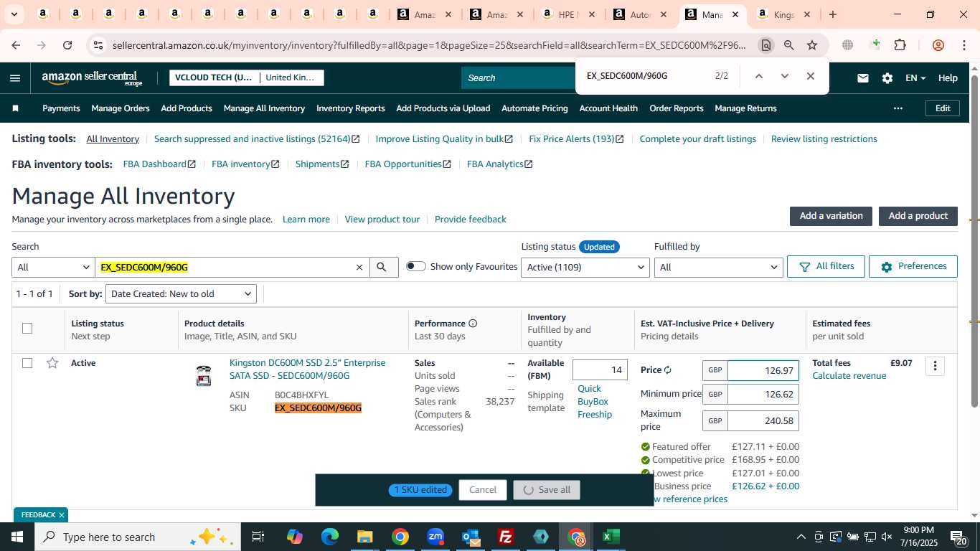Mark the Kingston listing as favourite star

(52, 363)
